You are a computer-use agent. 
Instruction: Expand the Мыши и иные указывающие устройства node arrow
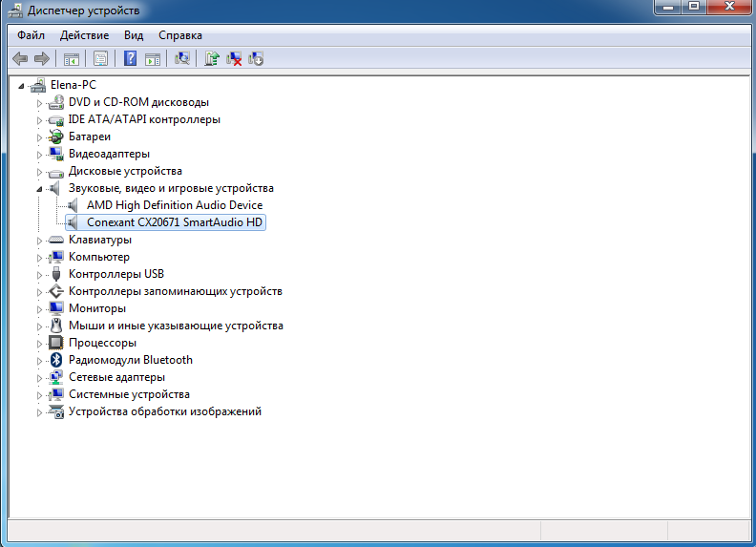coord(39,326)
